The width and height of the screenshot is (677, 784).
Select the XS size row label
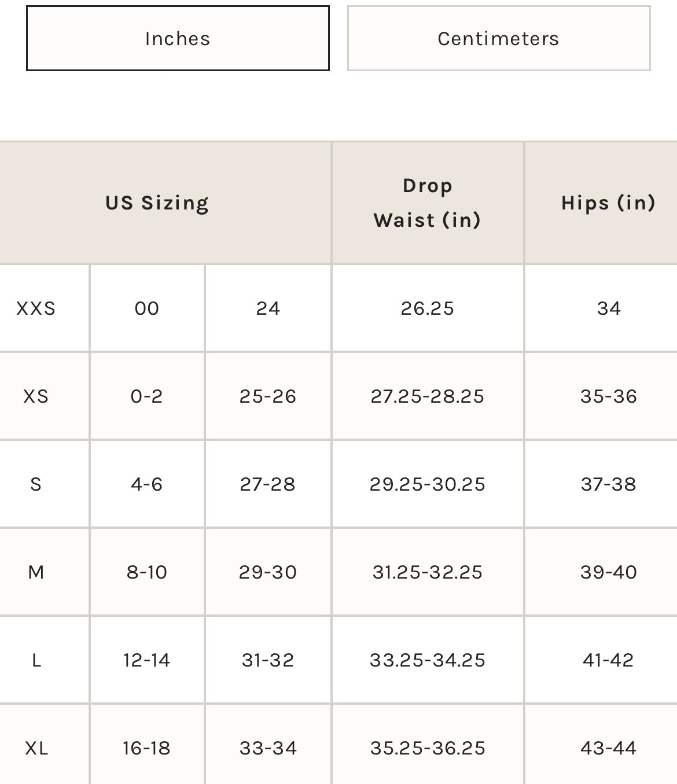[36, 396]
